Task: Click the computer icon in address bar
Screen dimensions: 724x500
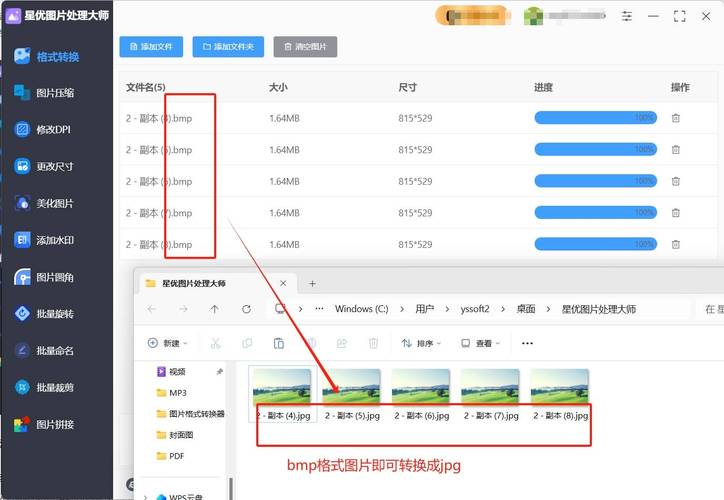Action: pos(280,308)
